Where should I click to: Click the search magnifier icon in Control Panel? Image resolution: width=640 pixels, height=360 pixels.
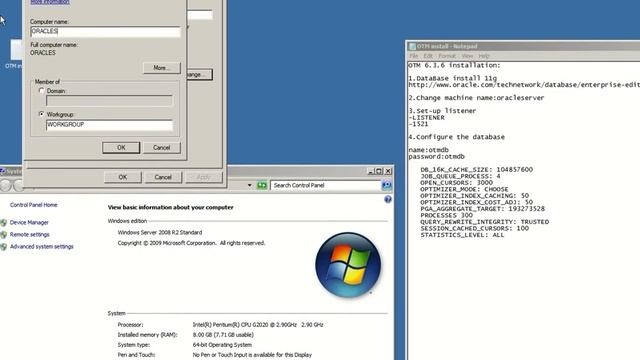pyautogui.click(x=386, y=185)
